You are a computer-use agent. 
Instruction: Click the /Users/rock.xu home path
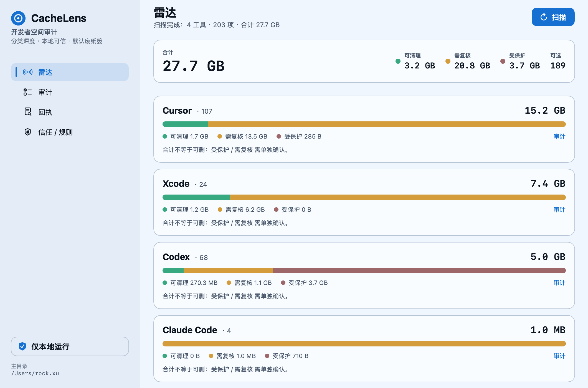click(x=35, y=373)
